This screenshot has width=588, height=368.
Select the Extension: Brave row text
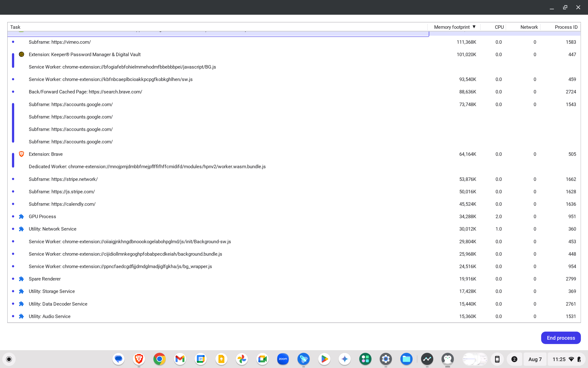[x=46, y=154]
